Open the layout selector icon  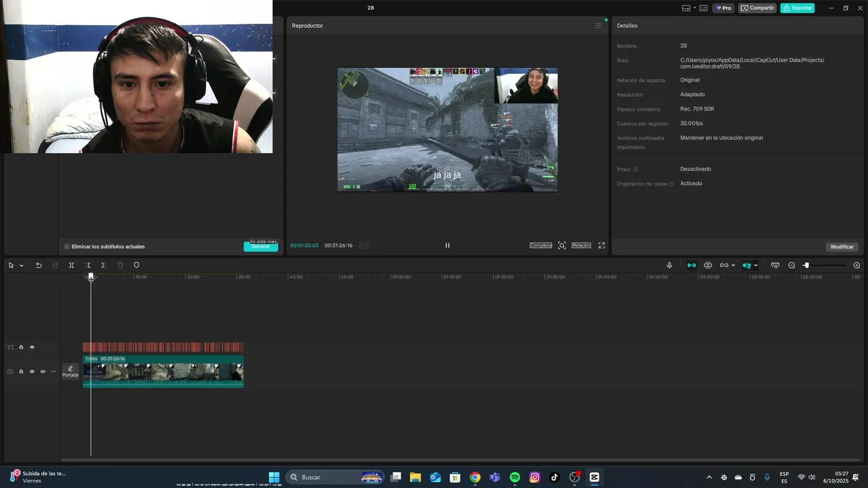[686, 8]
